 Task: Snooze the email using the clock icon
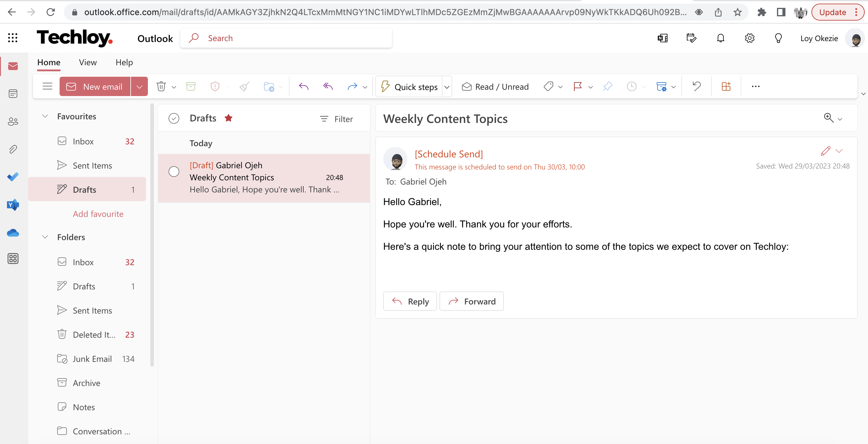pos(631,86)
